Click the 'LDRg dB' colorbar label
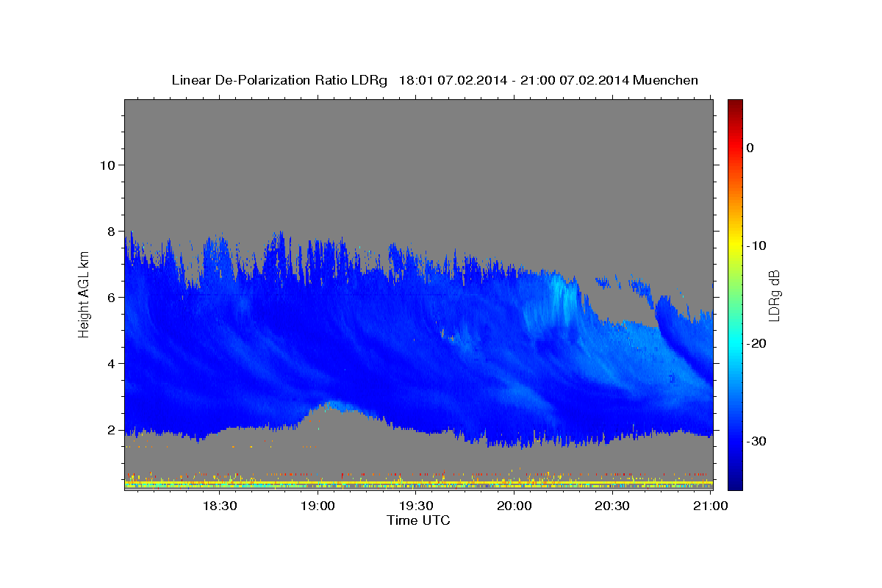 [773, 295]
